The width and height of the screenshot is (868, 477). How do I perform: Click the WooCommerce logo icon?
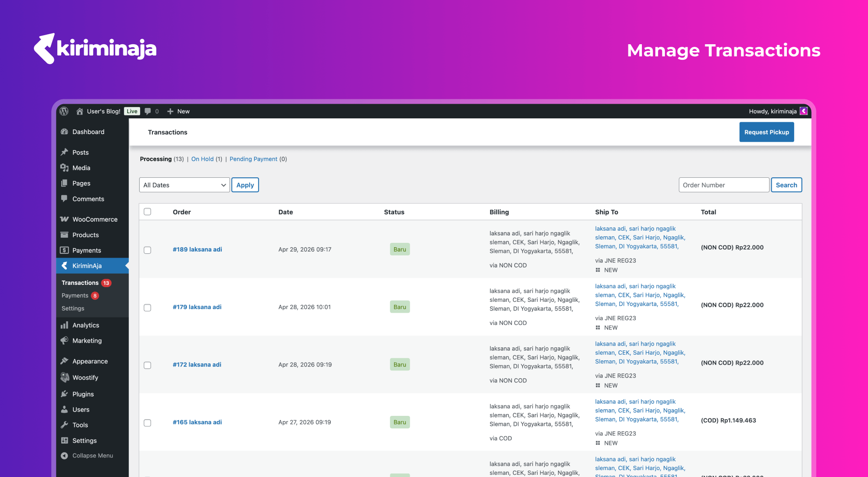click(x=64, y=219)
